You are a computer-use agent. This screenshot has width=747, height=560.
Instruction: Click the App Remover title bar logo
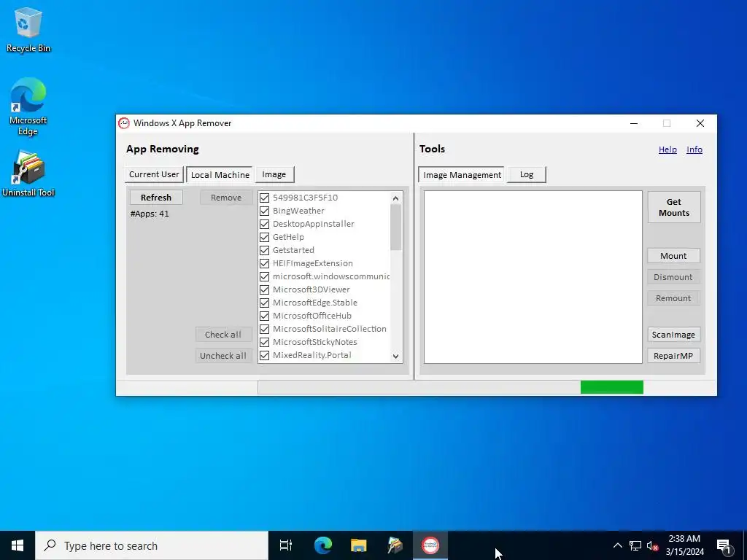pyautogui.click(x=124, y=123)
